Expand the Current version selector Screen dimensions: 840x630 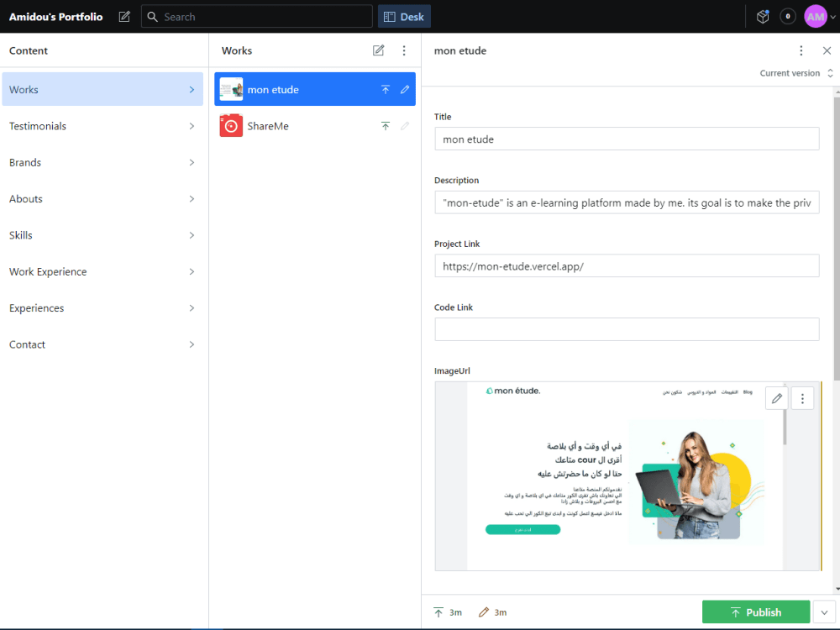[793, 73]
